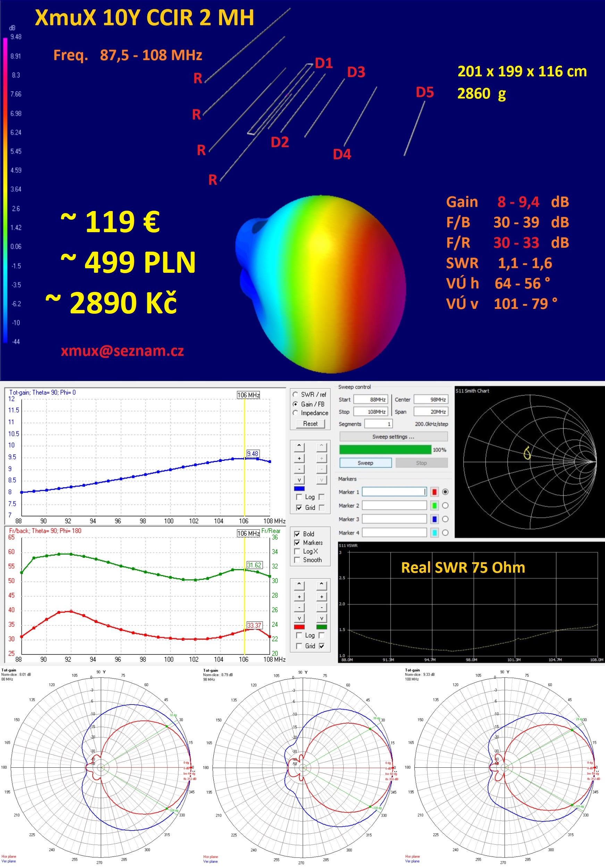The height and width of the screenshot is (868, 605).
Task: Click the Reset button under Impedance
Action: 310,423
